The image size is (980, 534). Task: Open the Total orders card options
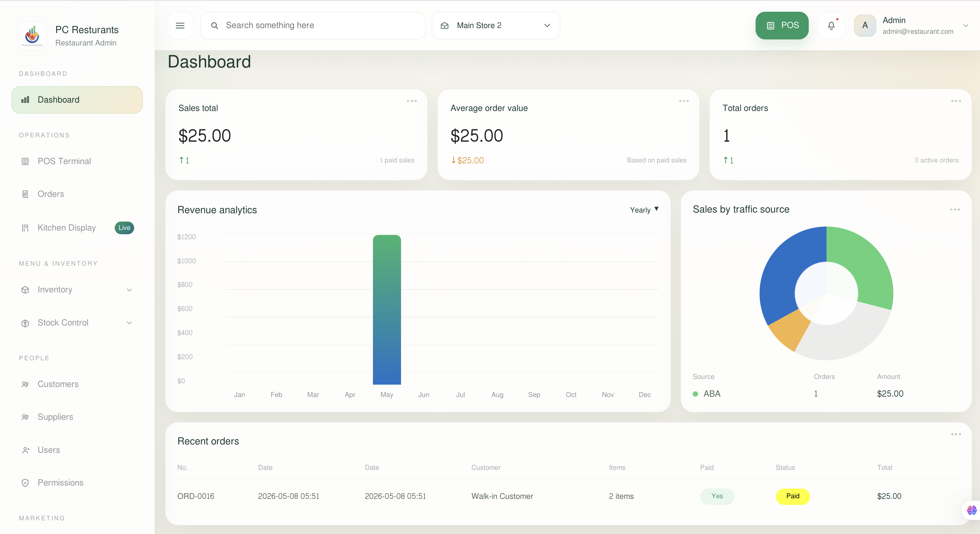point(956,101)
